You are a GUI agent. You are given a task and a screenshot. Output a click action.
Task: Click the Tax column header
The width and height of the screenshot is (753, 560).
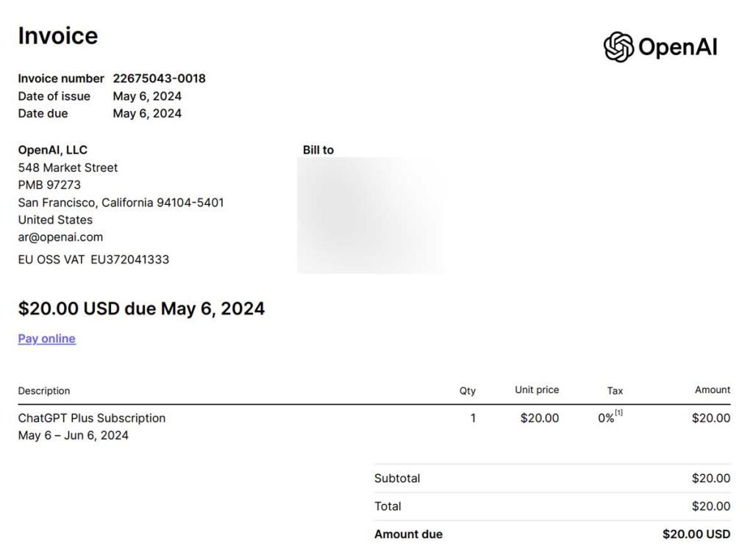615,391
